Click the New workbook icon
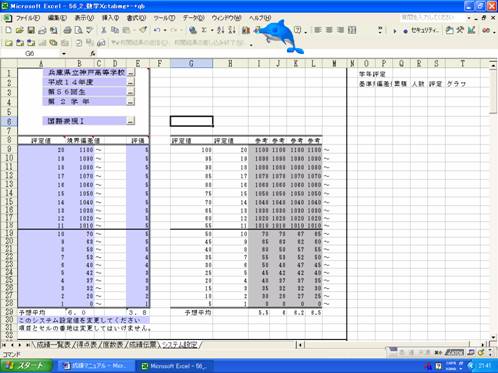Viewport: 498px width, 373px height. click(x=8, y=30)
